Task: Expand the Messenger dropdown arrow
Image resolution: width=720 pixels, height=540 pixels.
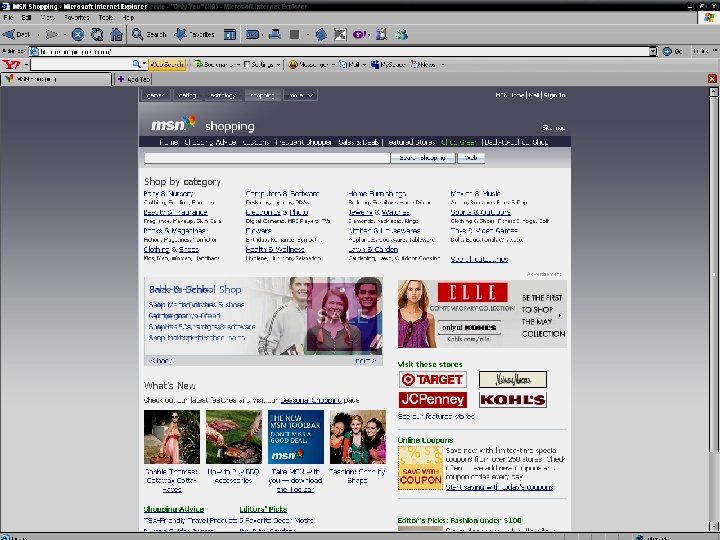Action: (x=333, y=65)
